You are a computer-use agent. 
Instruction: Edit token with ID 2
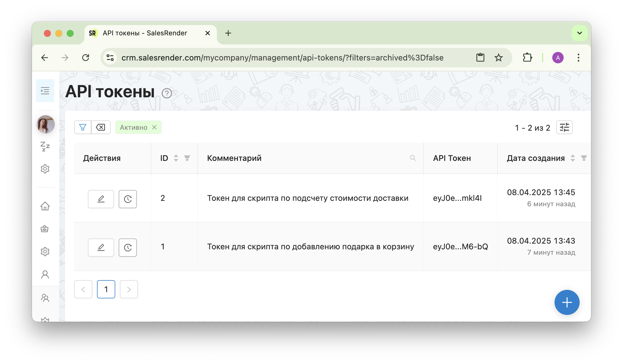coord(101,199)
